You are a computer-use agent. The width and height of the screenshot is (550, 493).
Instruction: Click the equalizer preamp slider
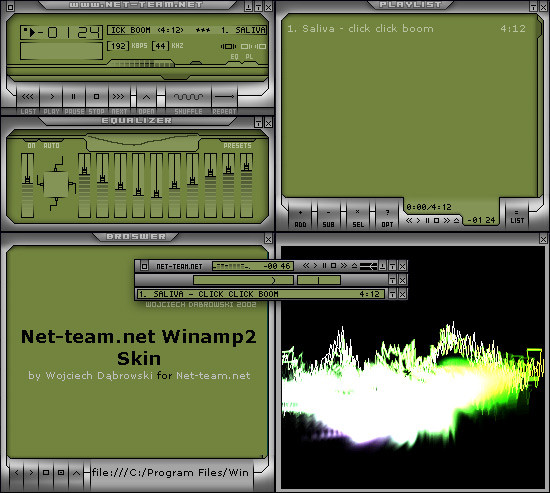27,185
